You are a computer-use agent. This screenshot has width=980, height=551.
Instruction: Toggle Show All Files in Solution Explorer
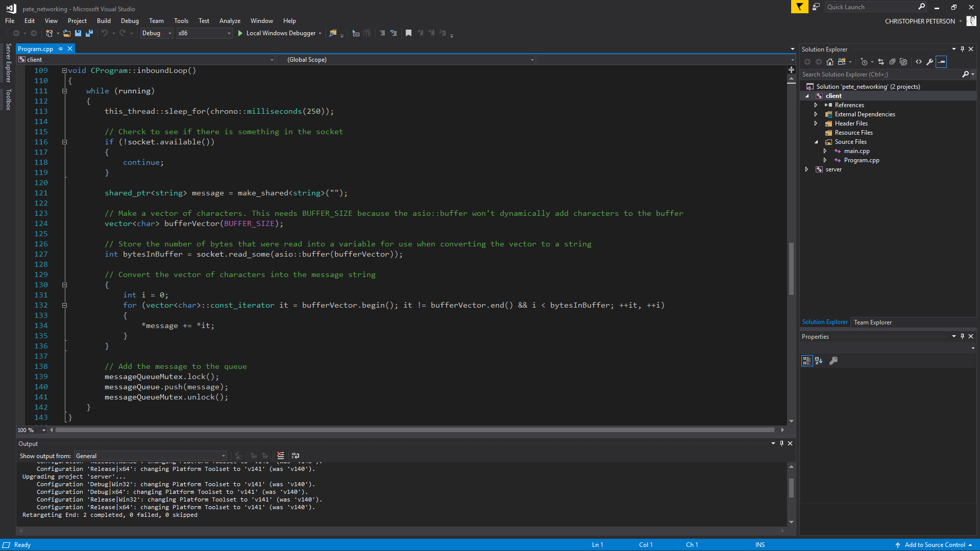point(903,62)
